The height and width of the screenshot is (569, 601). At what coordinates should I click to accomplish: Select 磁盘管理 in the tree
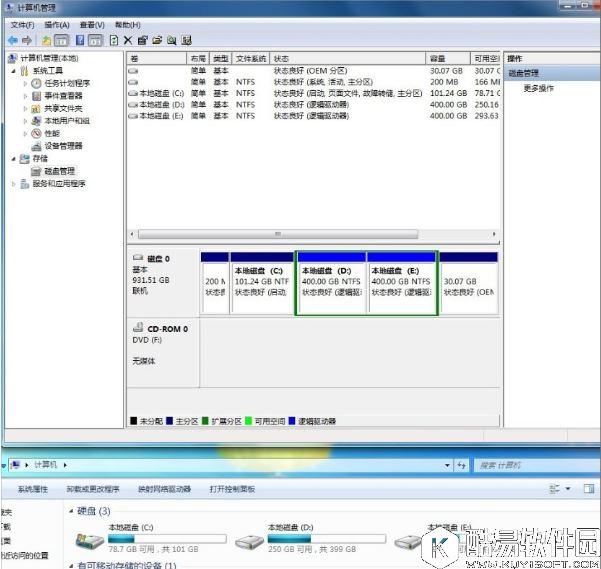[x=59, y=171]
